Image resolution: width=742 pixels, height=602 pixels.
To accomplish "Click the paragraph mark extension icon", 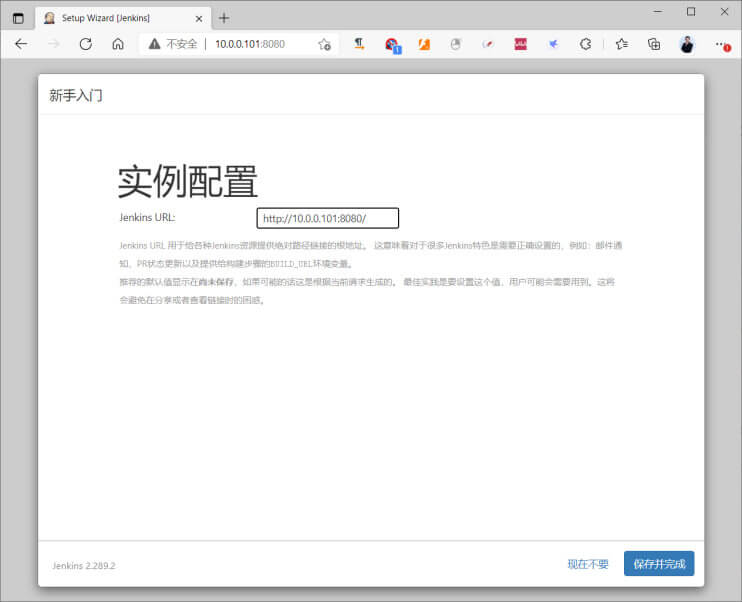I will [359, 44].
